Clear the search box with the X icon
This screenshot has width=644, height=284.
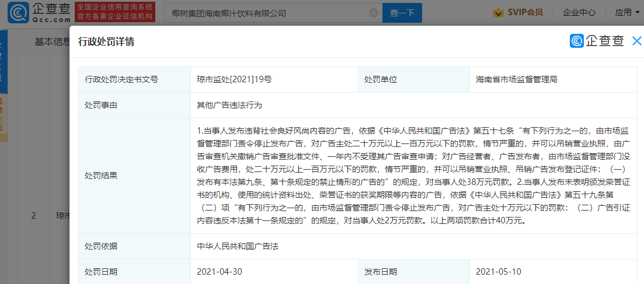[x=373, y=13]
